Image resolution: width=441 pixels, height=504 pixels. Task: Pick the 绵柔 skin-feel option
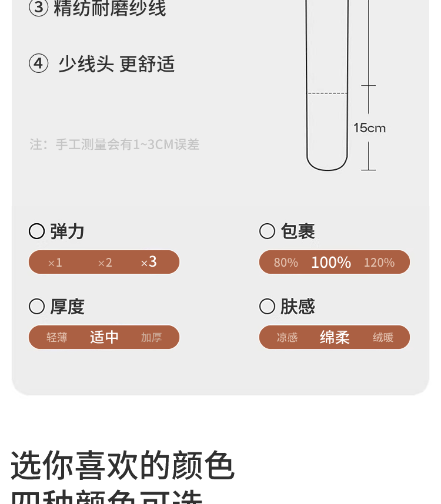point(335,337)
